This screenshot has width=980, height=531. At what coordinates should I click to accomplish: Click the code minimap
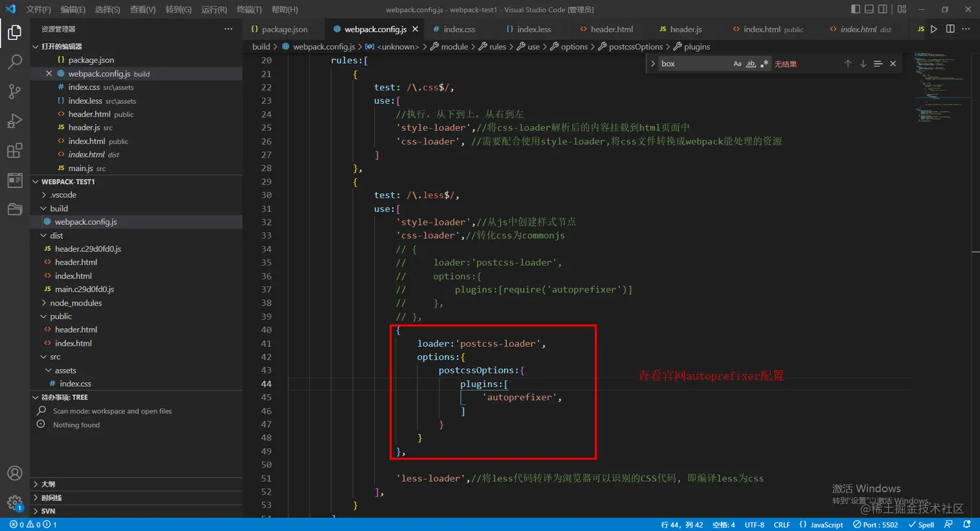(x=942, y=88)
